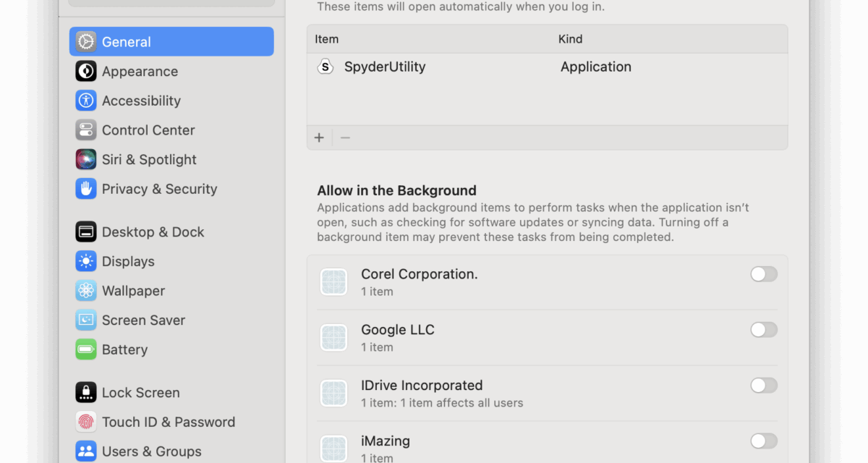This screenshot has height=463, width=868.
Task: Click the iMazing label
Action: pos(386,441)
